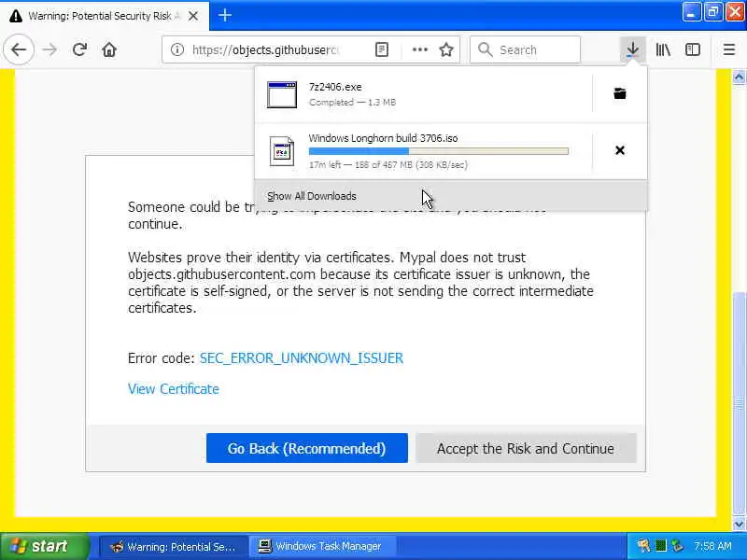Bookmark this page with the star
Screen dimensions: 747x560
446,49
